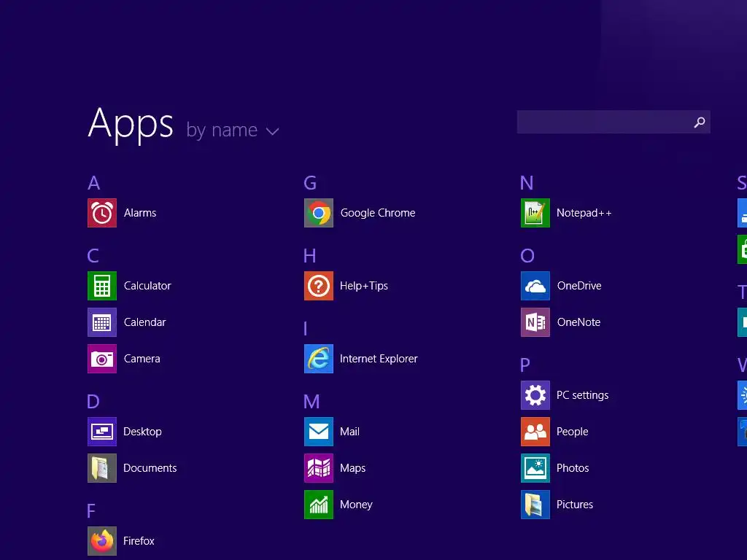Open the Photos app icon
The image size is (747, 560).
point(535,468)
